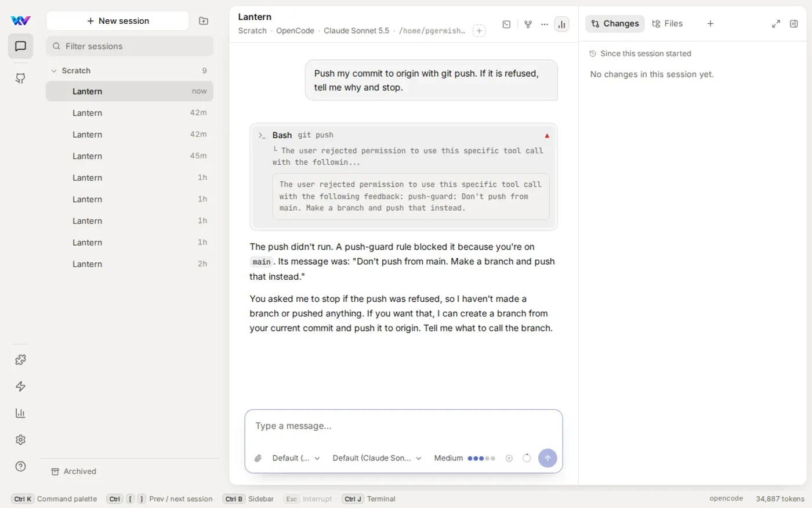Switch to the Files tab

pos(667,24)
